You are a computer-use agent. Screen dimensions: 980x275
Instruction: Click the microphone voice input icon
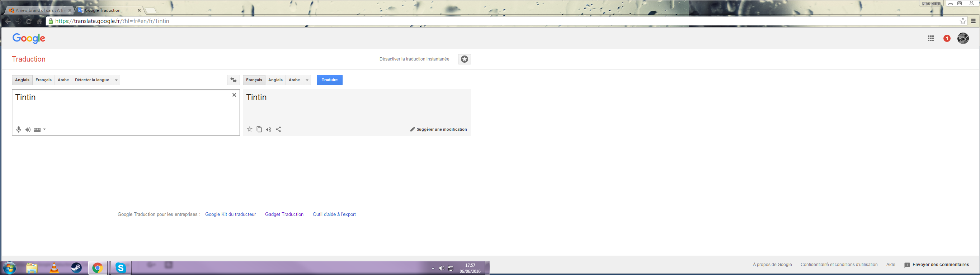[18, 130]
